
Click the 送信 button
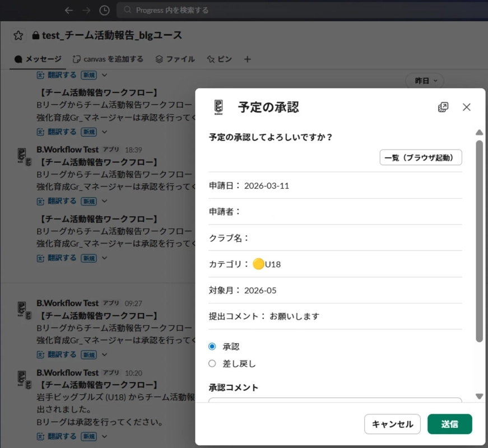[x=450, y=424]
